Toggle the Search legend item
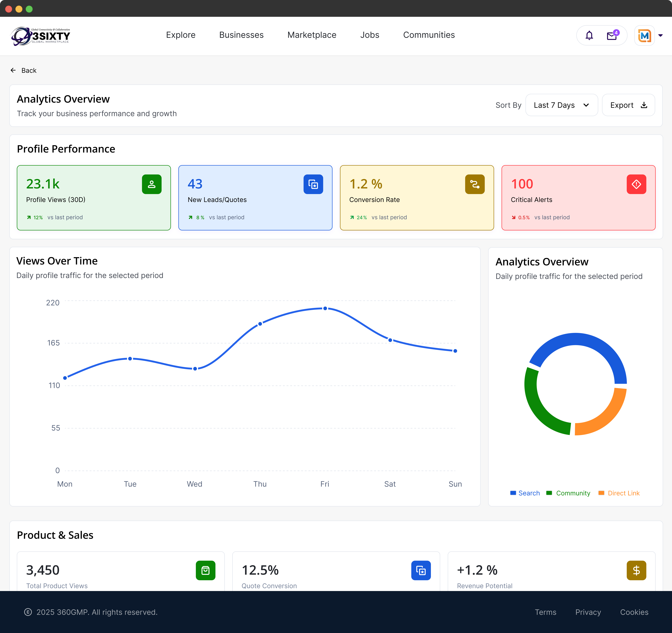672x633 pixels. tap(525, 493)
